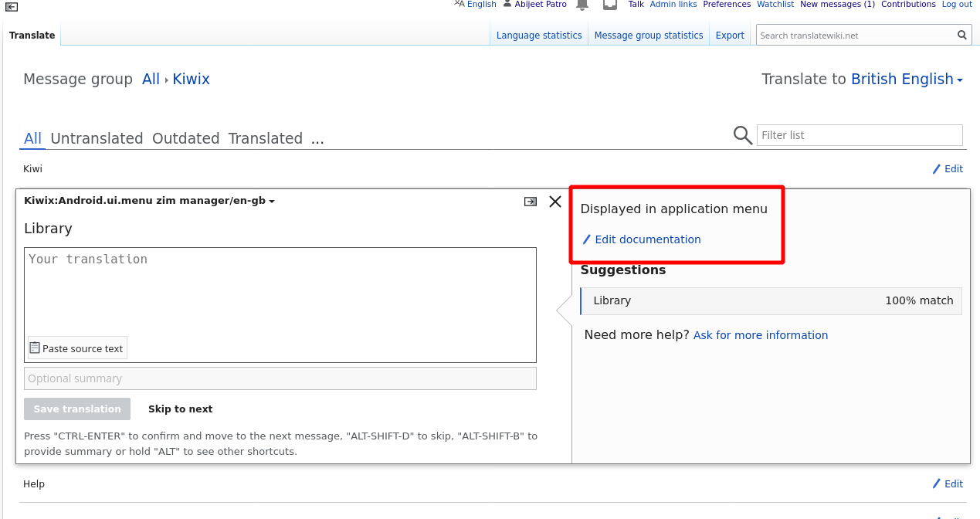Image resolution: width=980 pixels, height=519 pixels.
Task: Switch to the Untranslated tab
Action: pyautogui.click(x=97, y=138)
